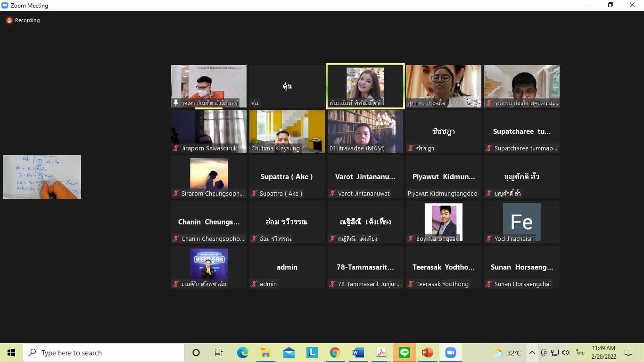Click muted mic icon on Jiraporn Sawasdiruk tile
The width and height of the screenshot is (644, 362).
point(176,148)
